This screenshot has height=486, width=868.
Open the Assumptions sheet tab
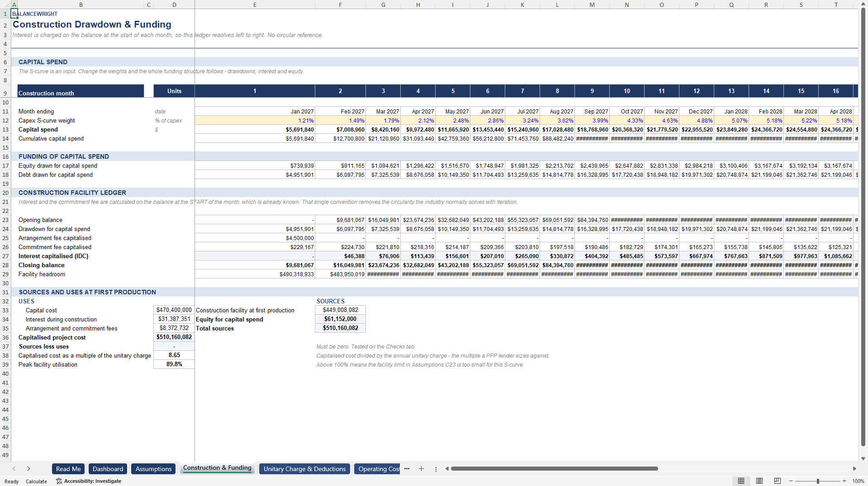point(153,469)
